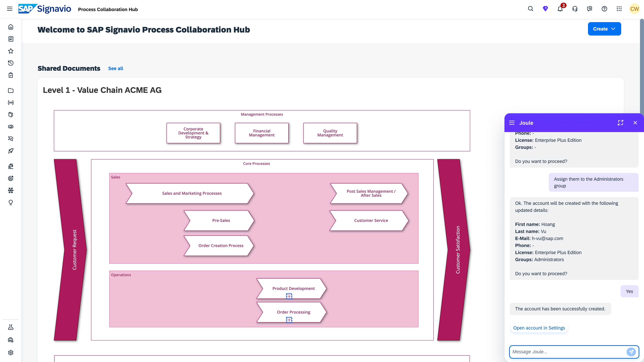Open the notifications bell
Screen dimensions: 644x362
(560, 9)
